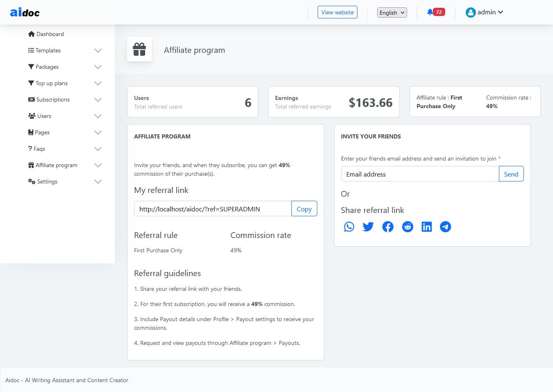Screen dimensions: 553x392
Task: Click the Faqs question mark icon
Action: 30,149
